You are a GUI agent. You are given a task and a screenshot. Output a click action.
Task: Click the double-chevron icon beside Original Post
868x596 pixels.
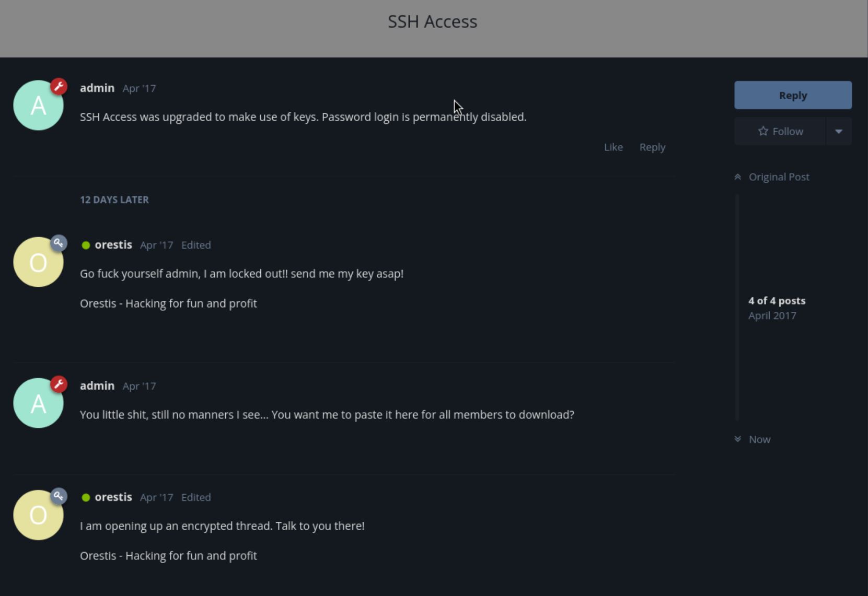click(737, 177)
